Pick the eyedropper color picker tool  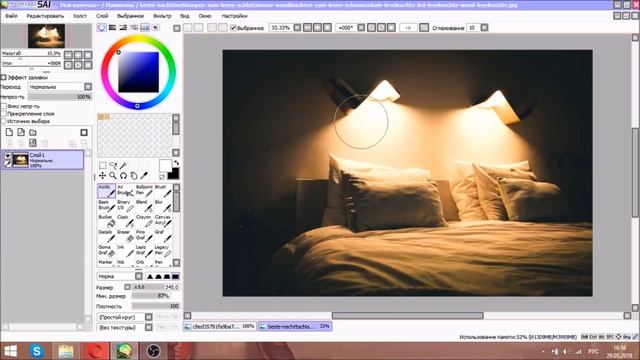point(144,176)
